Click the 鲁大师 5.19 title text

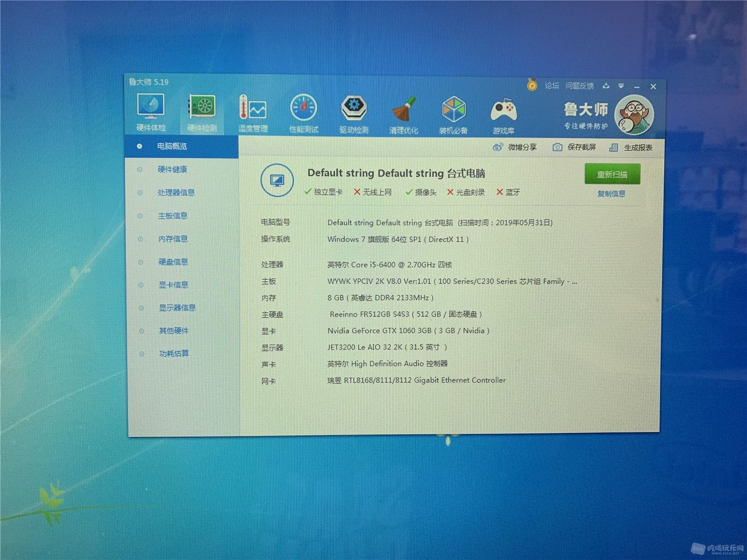pos(148,82)
